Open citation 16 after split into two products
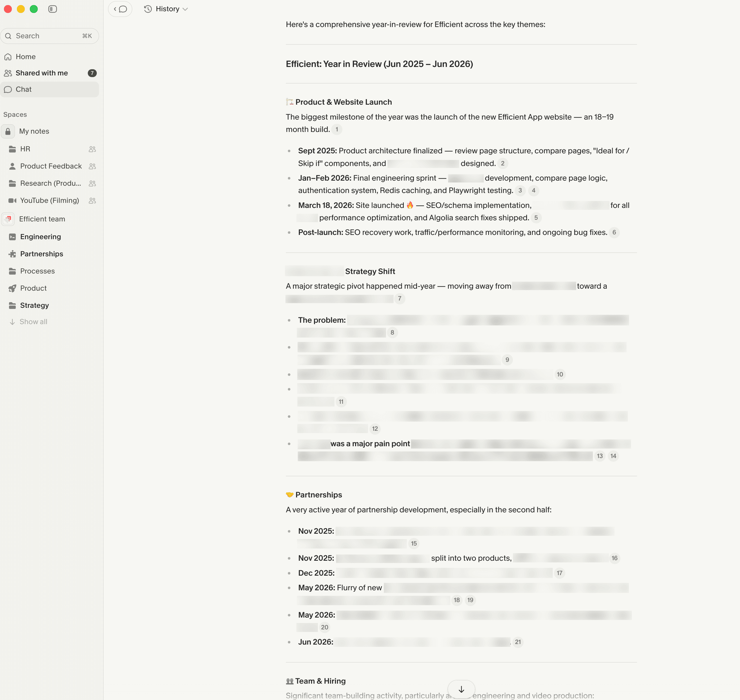 tap(615, 558)
